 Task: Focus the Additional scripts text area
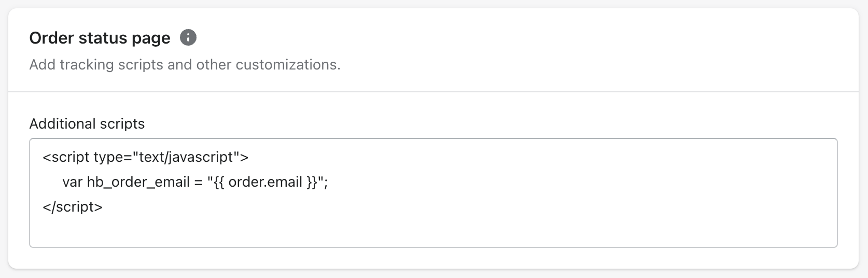pyautogui.click(x=433, y=193)
